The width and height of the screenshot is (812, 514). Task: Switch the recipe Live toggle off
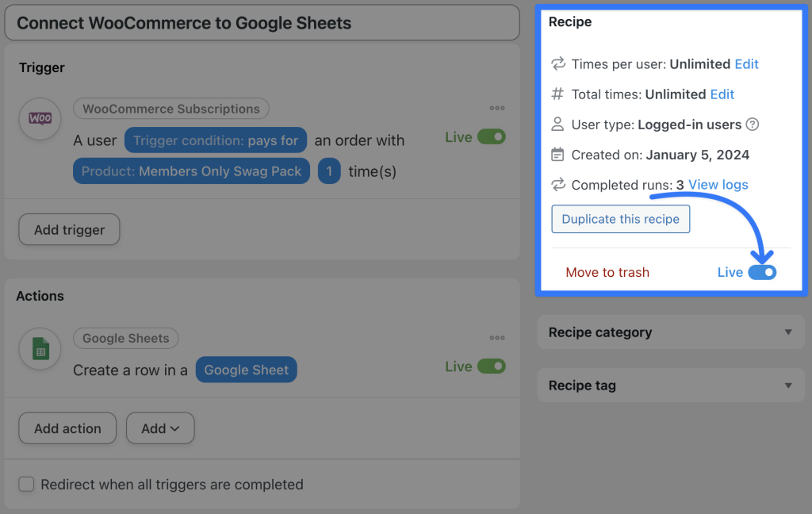pyautogui.click(x=764, y=272)
